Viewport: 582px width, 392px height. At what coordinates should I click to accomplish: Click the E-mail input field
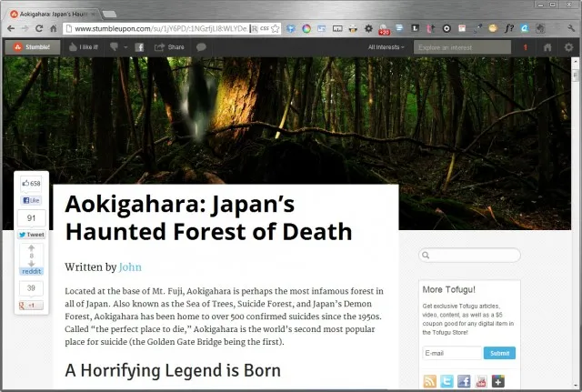coord(452,353)
